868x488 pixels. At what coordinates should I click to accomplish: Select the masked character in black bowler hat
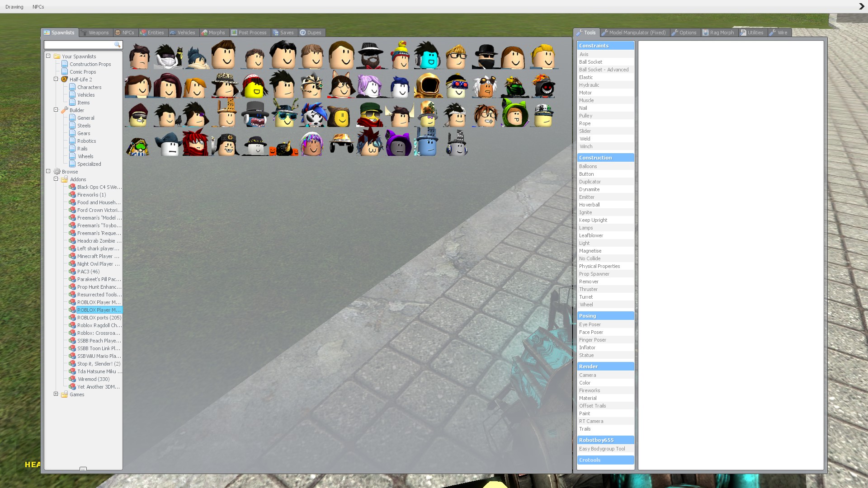tap(486, 55)
